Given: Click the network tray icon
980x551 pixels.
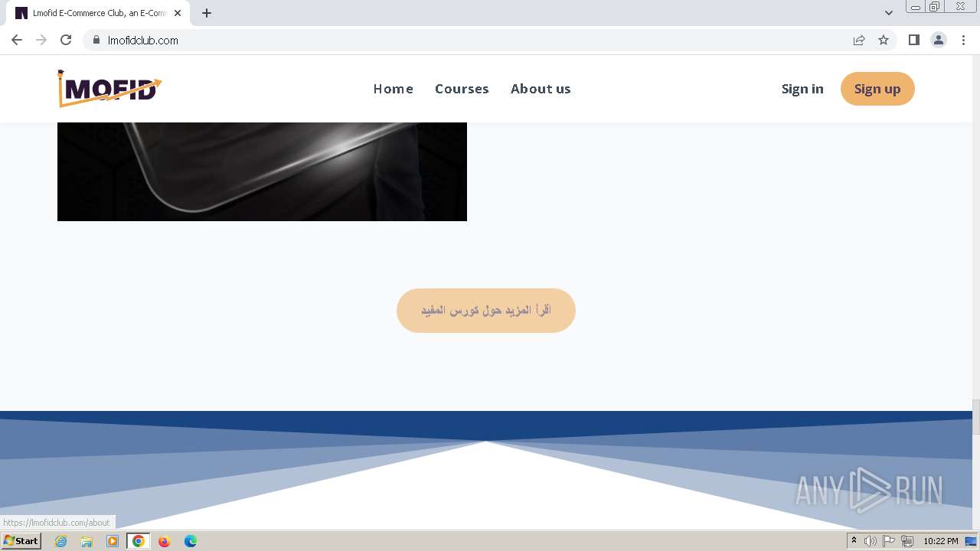Looking at the screenshot, I should point(907,541).
